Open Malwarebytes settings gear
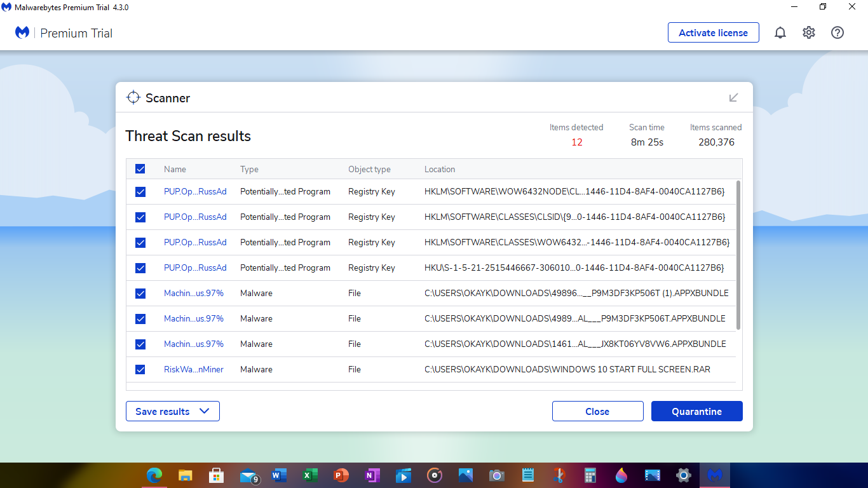Image resolution: width=868 pixels, height=488 pixels. [x=809, y=33]
